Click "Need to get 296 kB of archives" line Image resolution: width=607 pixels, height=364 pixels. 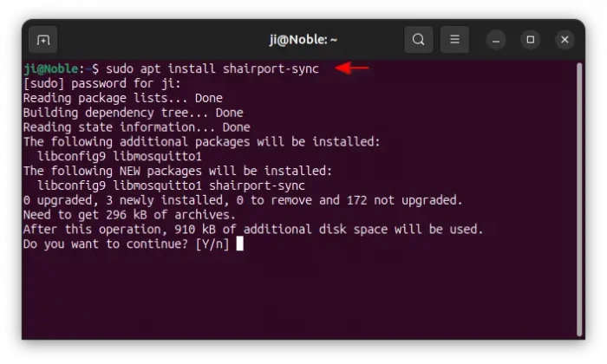(129, 215)
